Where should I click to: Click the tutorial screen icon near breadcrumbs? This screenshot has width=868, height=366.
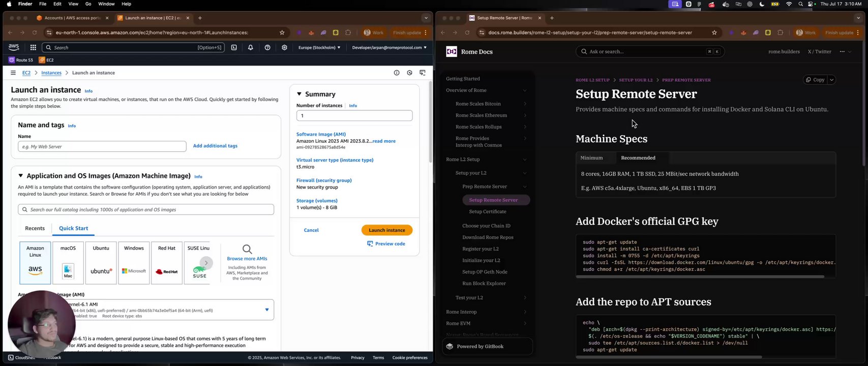click(x=423, y=73)
